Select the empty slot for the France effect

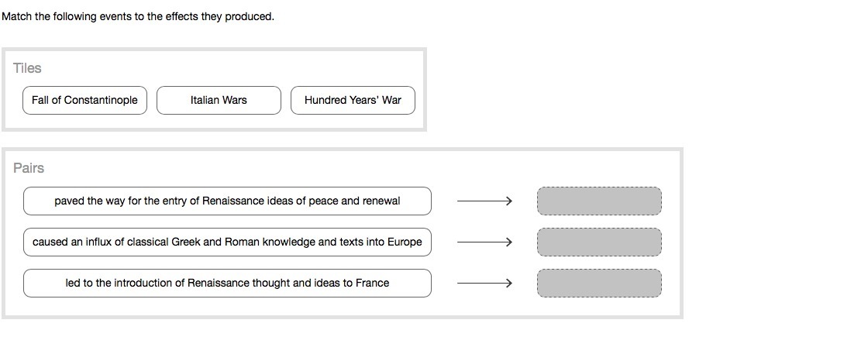click(599, 284)
